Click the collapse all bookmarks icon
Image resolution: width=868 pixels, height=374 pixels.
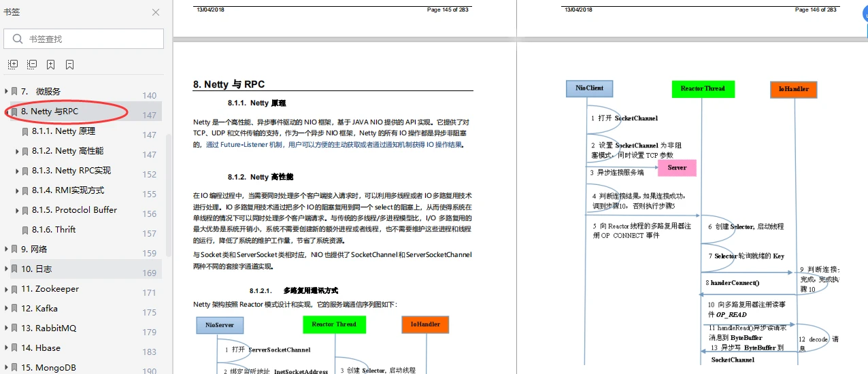point(32,65)
